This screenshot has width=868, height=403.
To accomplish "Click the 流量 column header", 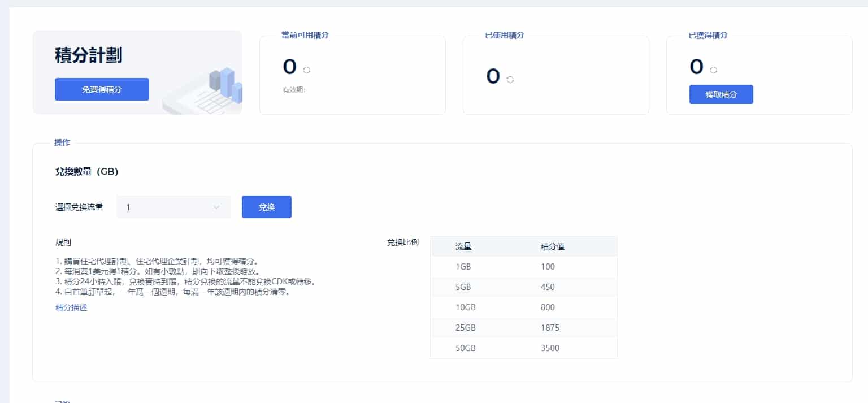I will point(463,246).
